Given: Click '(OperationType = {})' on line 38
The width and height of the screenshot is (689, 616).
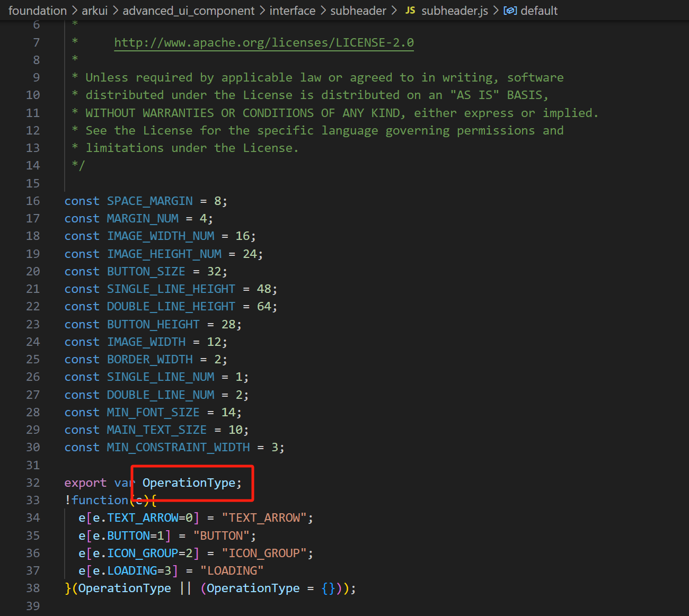Looking at the screenshot, I should click(x=271, y=588).
